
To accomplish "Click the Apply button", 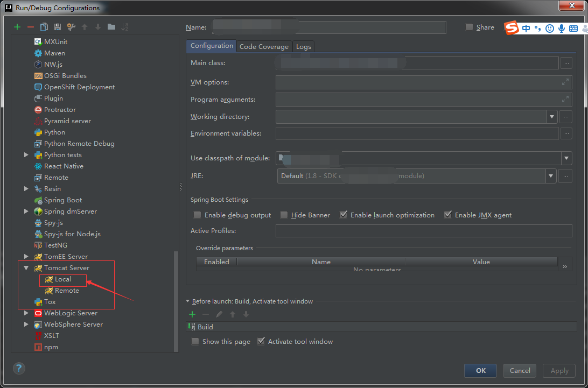I will 559,370.
